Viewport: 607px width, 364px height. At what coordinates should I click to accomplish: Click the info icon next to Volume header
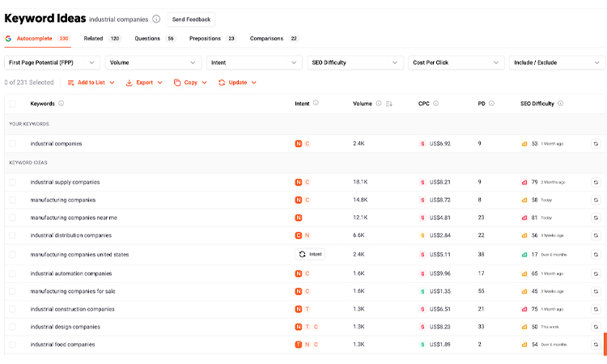click(x=379, y=104)
